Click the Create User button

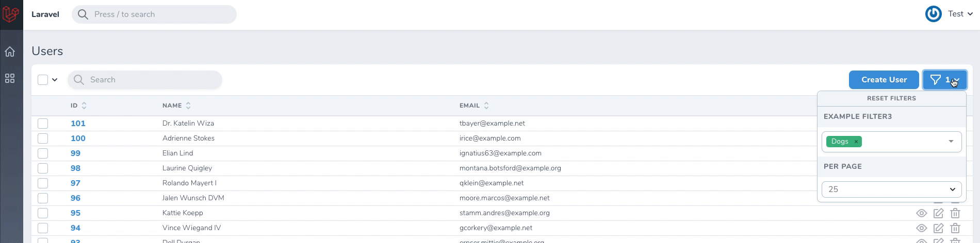point(884,80)
